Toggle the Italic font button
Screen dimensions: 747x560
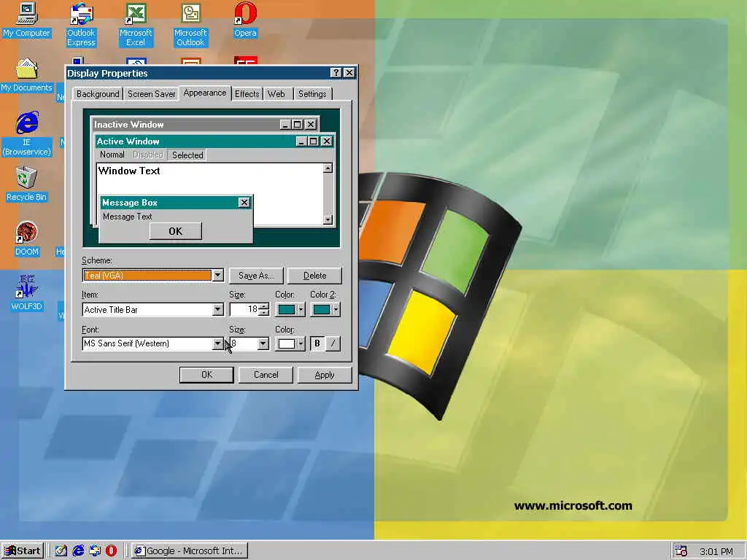tap(333, 343)
